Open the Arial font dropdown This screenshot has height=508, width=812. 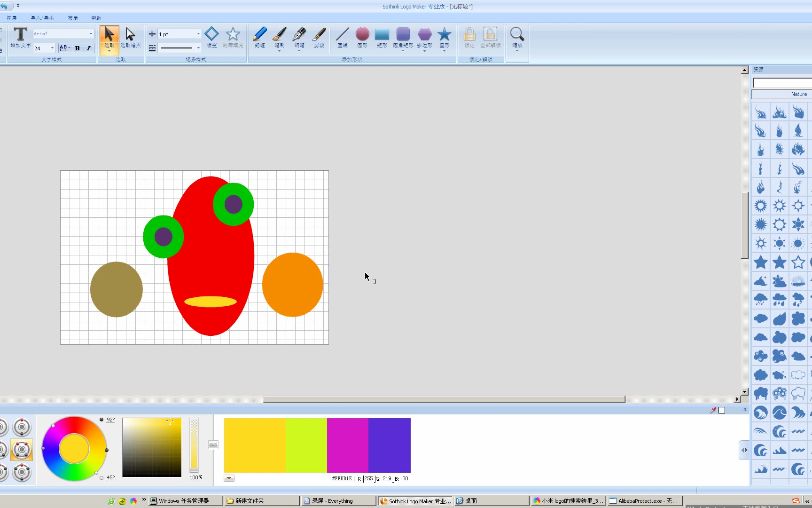coord(91,34)
